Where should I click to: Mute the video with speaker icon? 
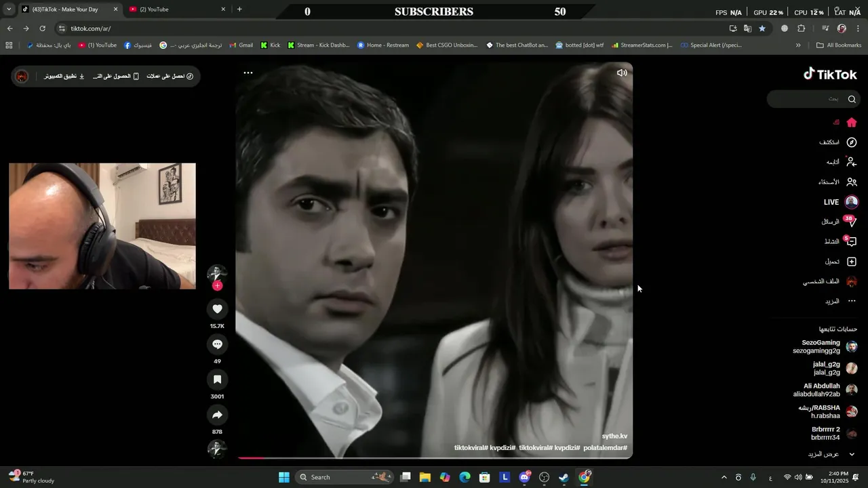coord(621,73)
